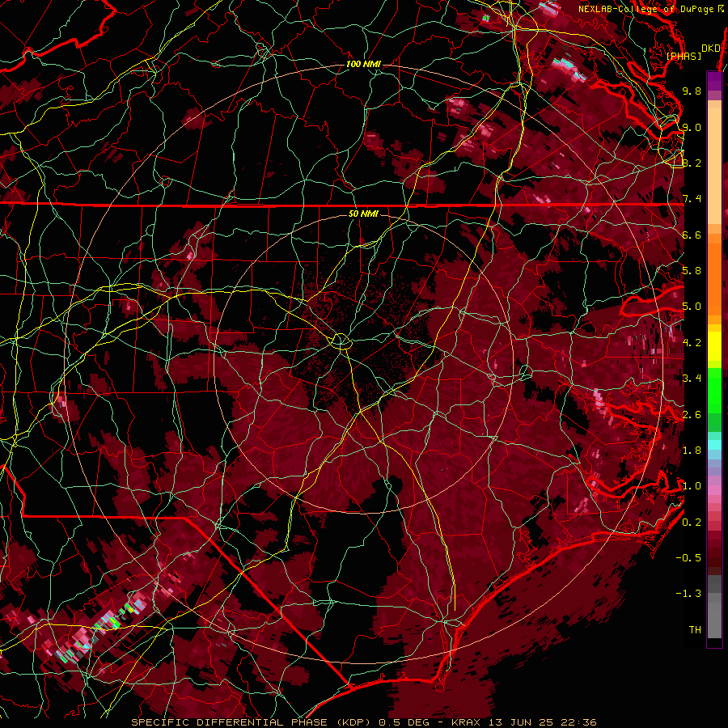Screen dimensions: 728x728
Task: Pick the cyan color bar segment
Action: pyautogui.click(x=714, y=445)
